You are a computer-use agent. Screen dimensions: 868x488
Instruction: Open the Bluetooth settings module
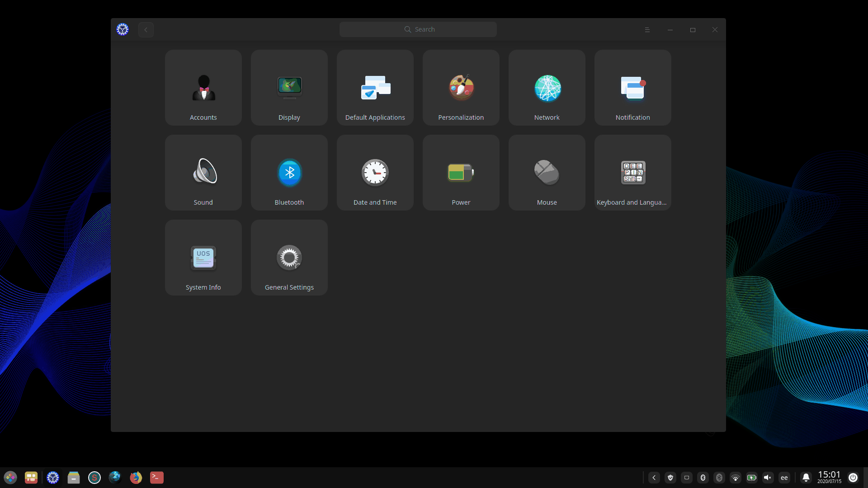289,173
